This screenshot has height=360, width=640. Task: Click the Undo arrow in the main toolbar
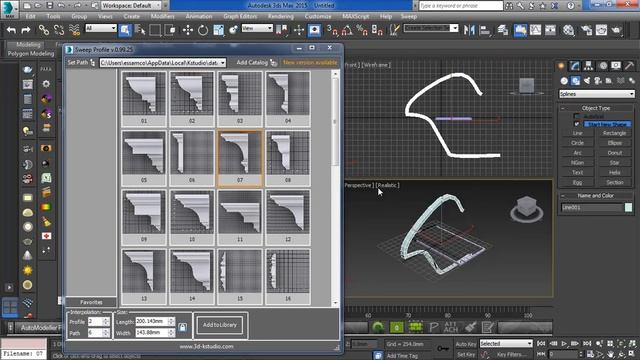click(11, 30)
